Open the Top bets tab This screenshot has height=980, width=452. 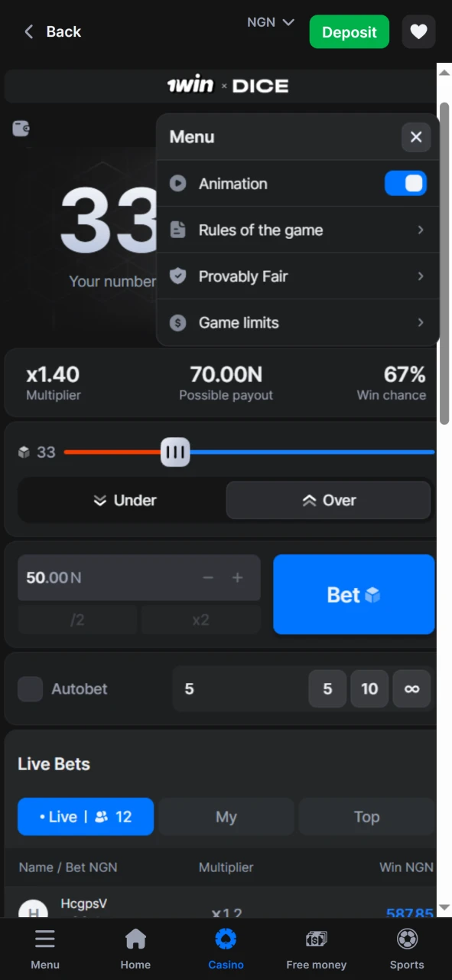point(366,816)
